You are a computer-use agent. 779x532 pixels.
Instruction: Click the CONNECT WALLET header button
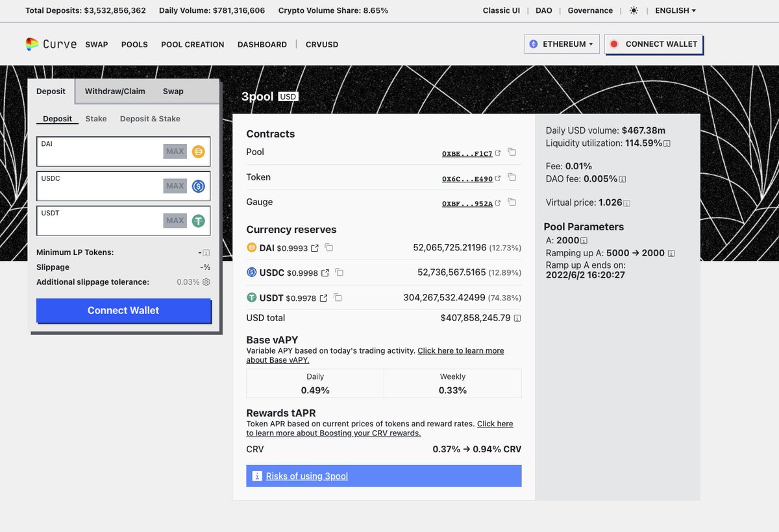click(654, 44)
